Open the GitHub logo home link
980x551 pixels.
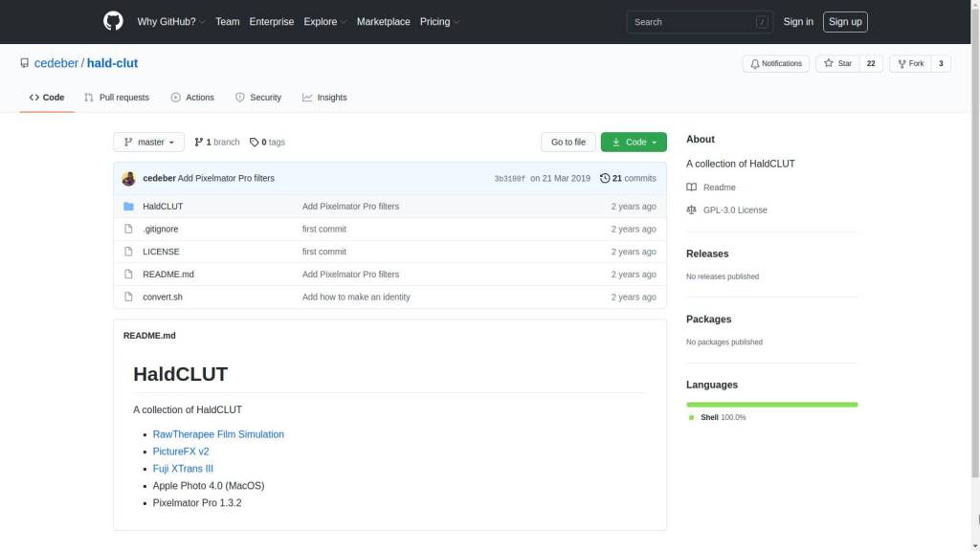click(113, 21)
